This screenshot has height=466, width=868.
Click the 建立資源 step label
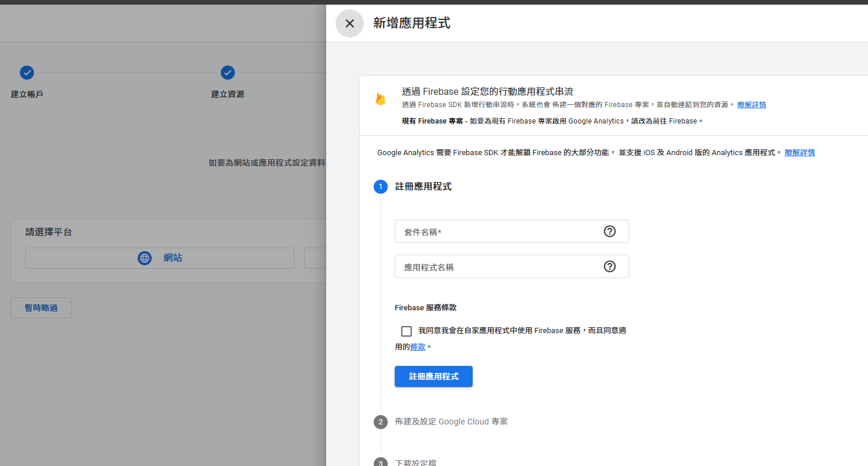(x=228, y=94)
